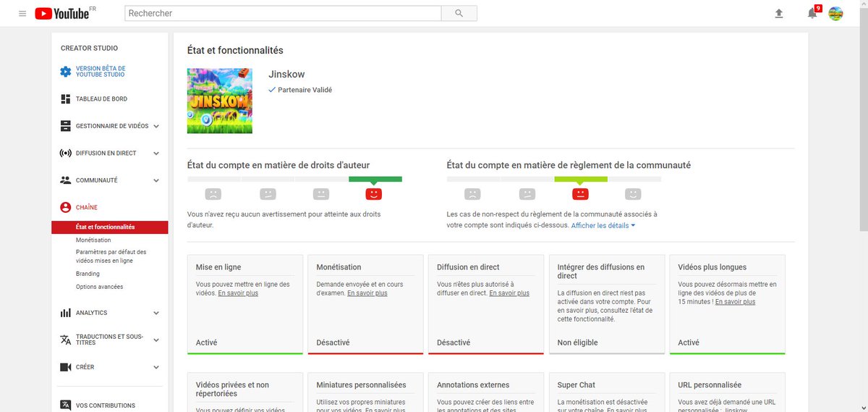Screen dimensions: 868x412
Task: Click the Analytics bar chart icon
Action: (x=65, y=313)
